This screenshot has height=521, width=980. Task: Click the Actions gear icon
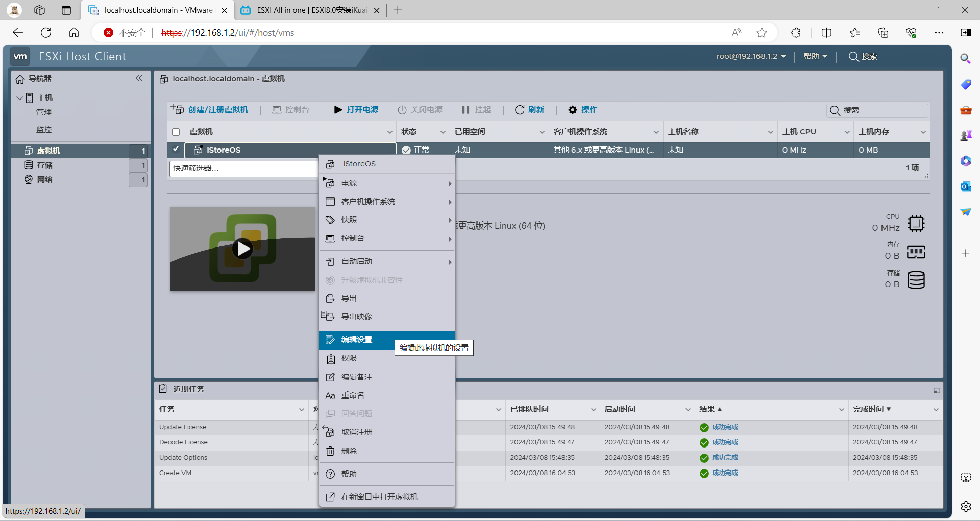coord(572,110)
